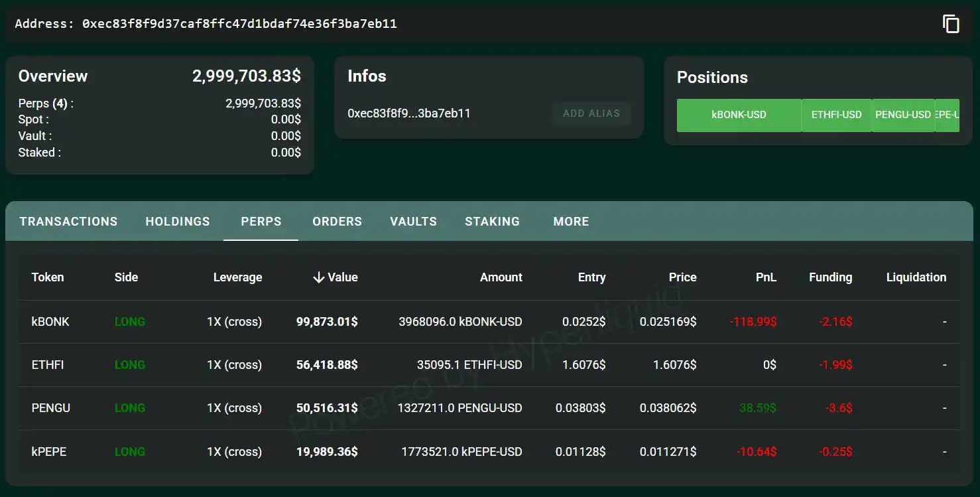Select kBONK-USD position bar segment
The image size is (980, 497).
(x=739, y=115)
